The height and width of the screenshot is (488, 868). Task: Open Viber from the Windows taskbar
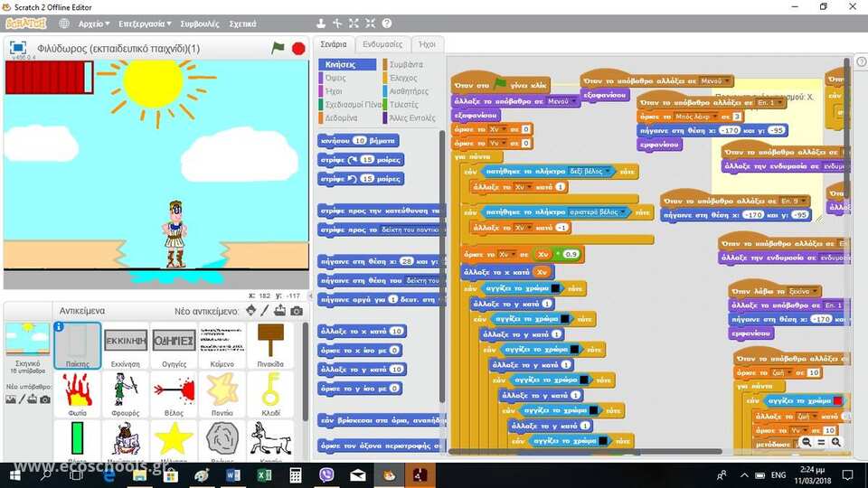(326, 475)
